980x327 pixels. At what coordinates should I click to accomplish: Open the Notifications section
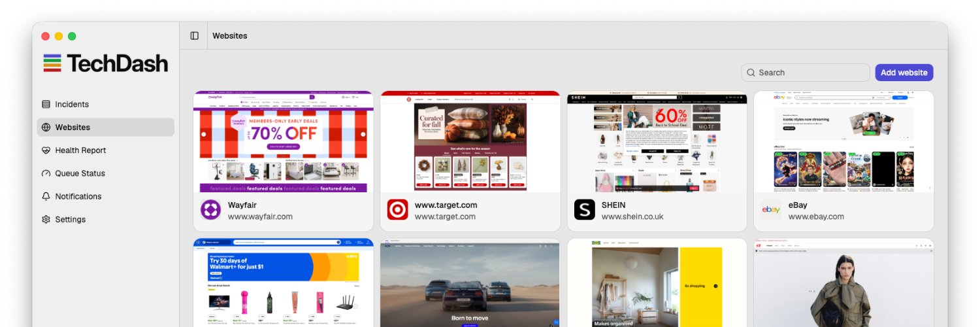coord(106,196)
